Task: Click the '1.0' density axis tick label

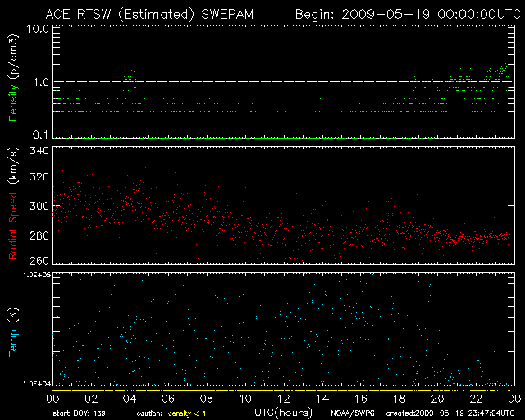Action: 41,82
